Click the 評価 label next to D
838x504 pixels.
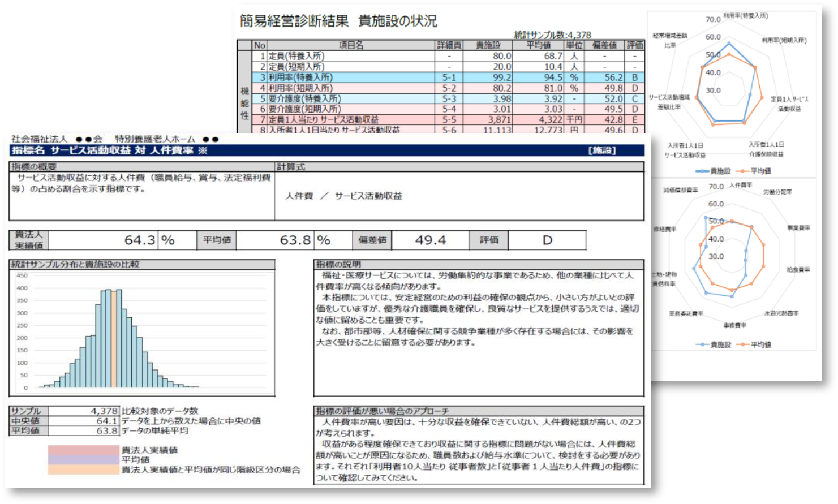coord(489,240)
